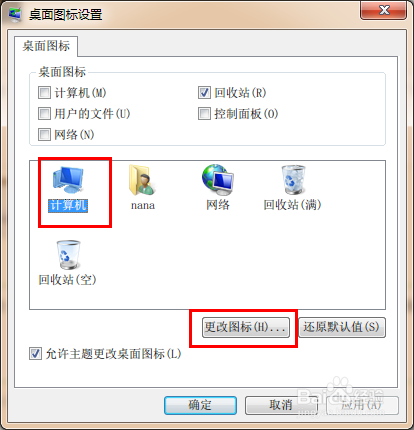
Task: Open 更改图标(H)... dialog
Action: pyautogui.click(x=246, y=327)
